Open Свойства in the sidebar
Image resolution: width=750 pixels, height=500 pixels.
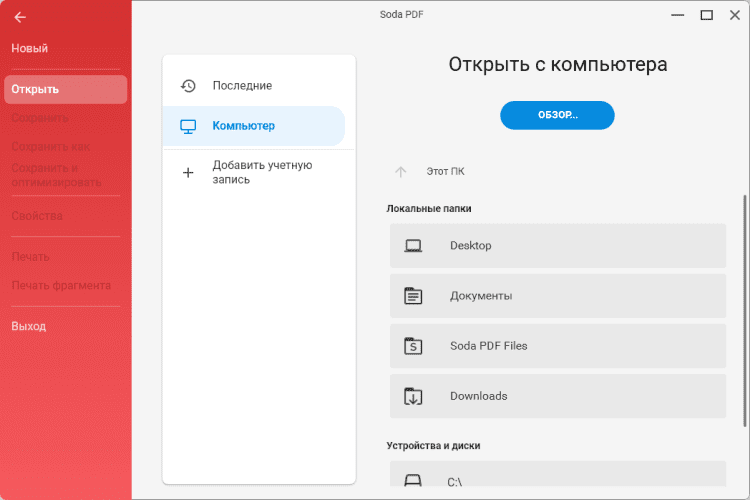37,216
